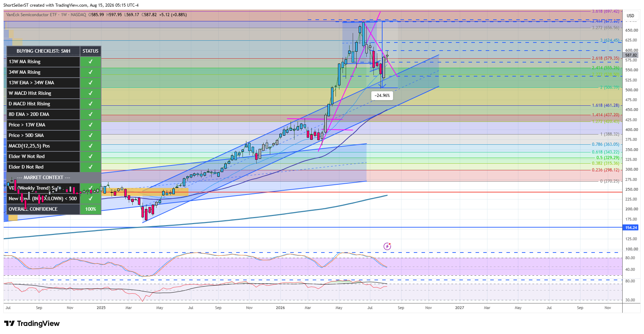Click the checkmark in the 13W MA Rising row
Viewport: 644px width, 334px height.
(91, 61)
